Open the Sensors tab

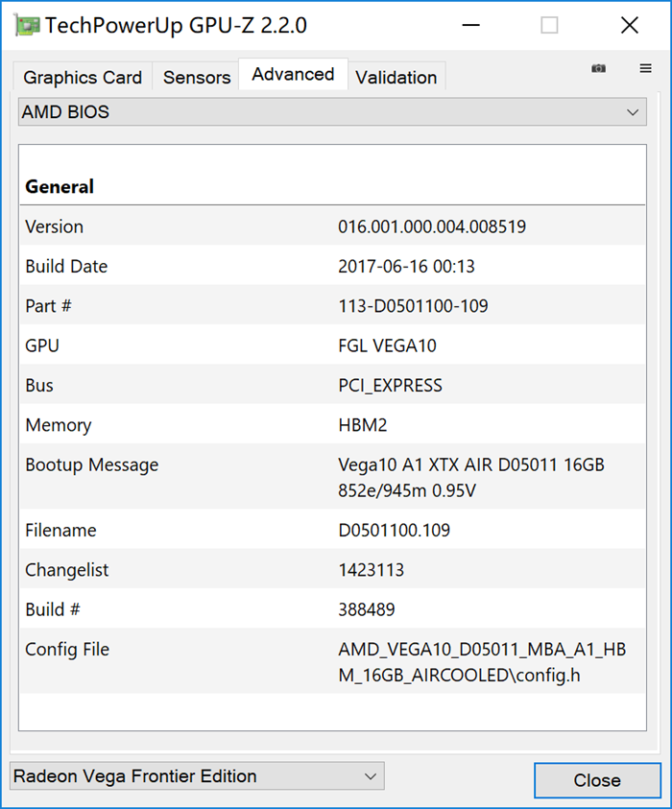click(197, 77)
